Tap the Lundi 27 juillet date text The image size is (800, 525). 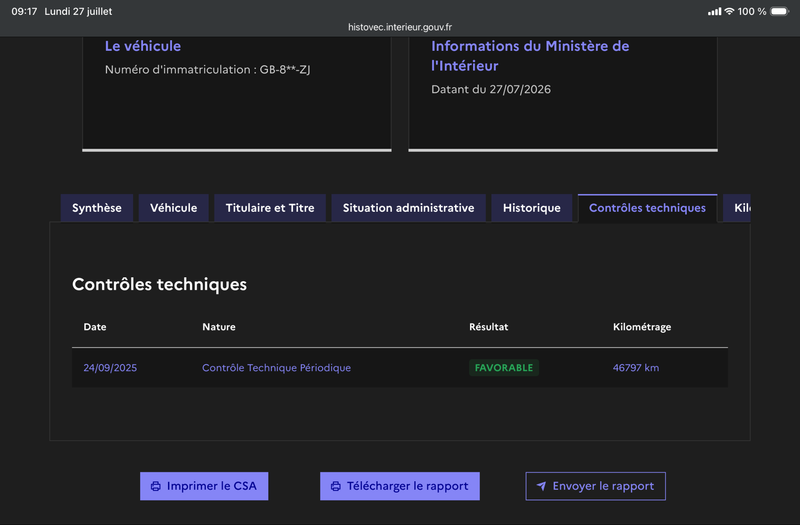[78, 11]
